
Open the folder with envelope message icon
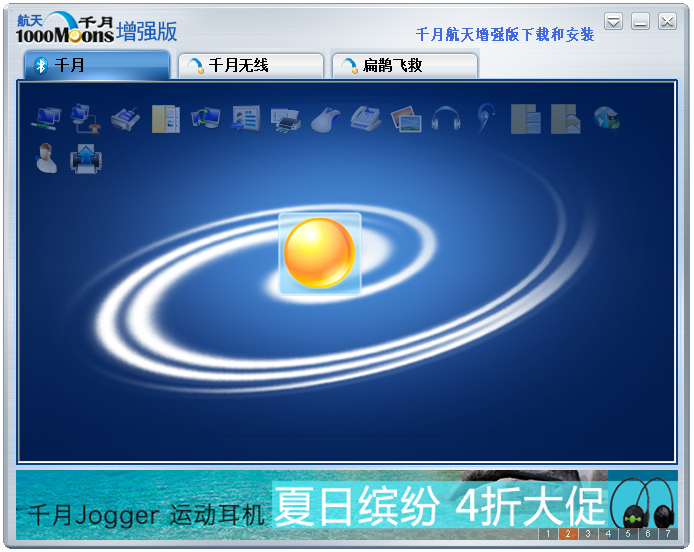566,119
